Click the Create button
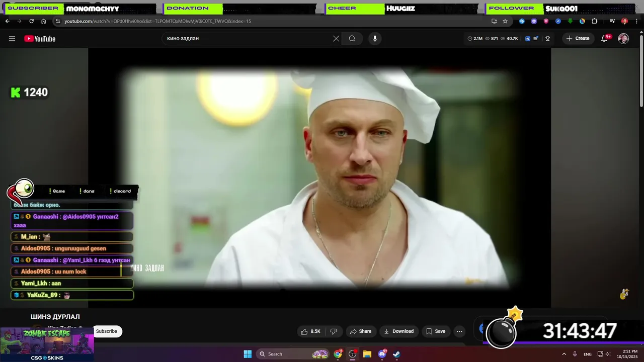Screen dimensions: 644x362 (578, 39)
